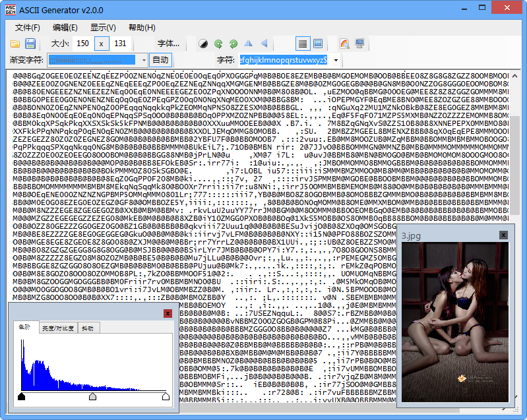Edit the width field showing 150

82,44
